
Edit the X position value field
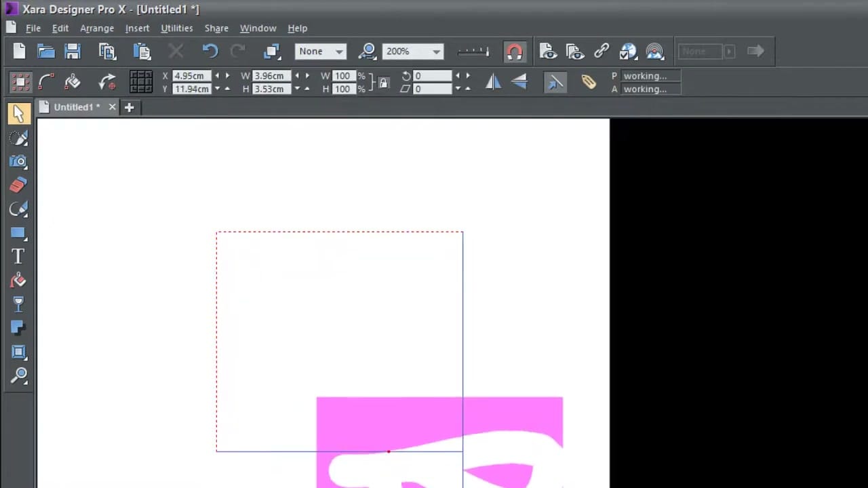191,75
